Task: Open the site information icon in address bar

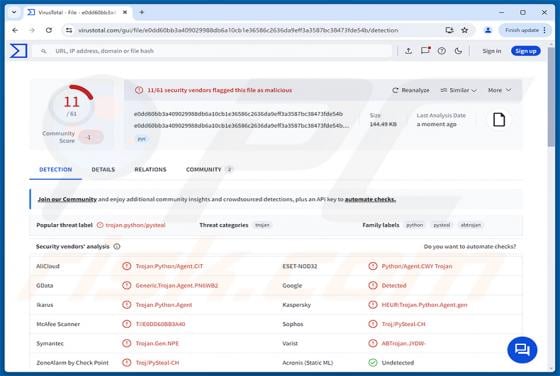Action: click(69, 30)
